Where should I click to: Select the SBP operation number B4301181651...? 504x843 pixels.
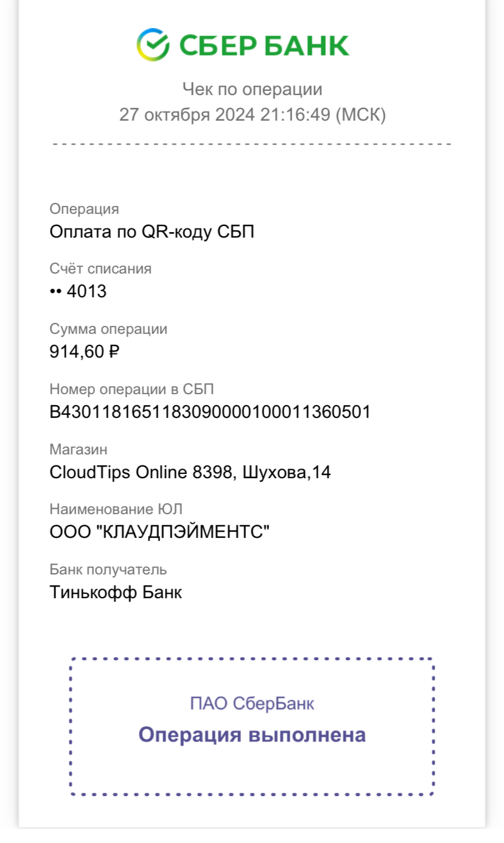210,412
